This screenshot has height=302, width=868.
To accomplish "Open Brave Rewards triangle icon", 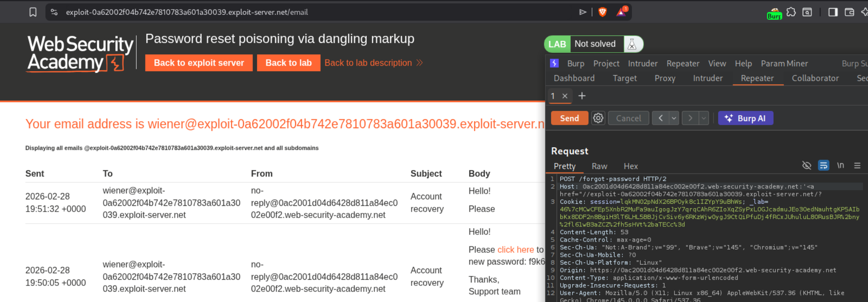I will point(621,12).
